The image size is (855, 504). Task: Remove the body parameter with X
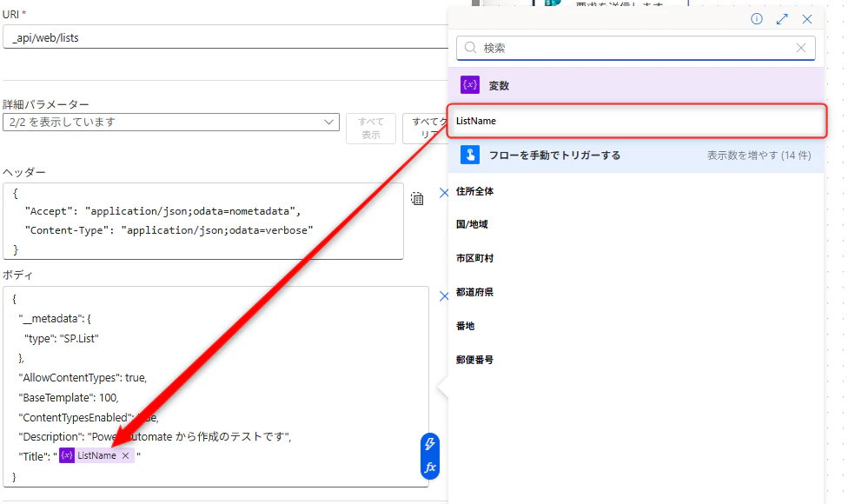444,296
